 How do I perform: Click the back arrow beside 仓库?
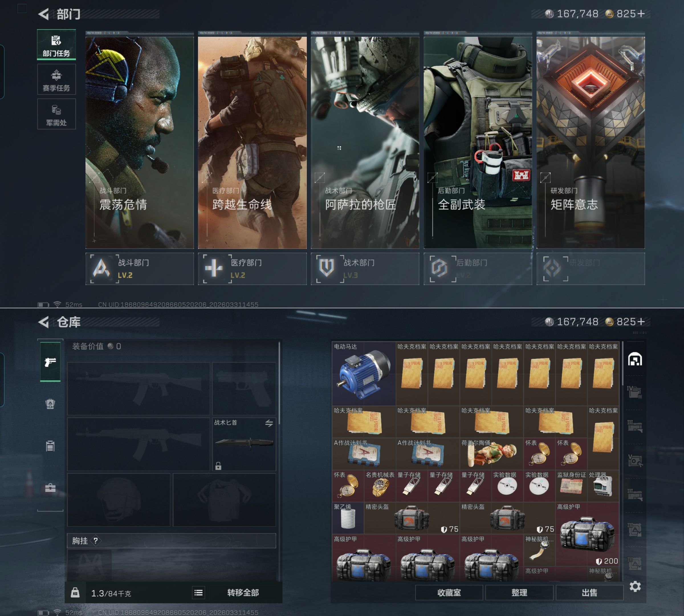44,322
